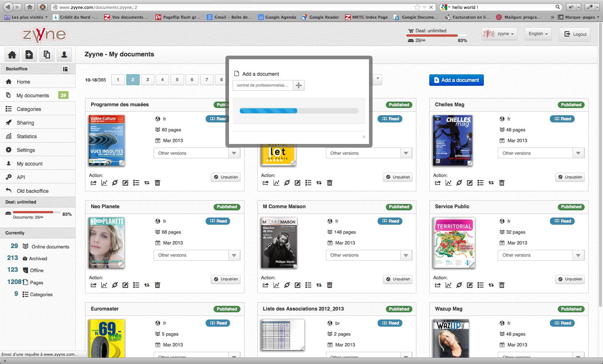This screenshot has height=364, width=603.
Task: Click the list icon under the Pariscope card
Action: pyautogui.click(x=308, y=183)
